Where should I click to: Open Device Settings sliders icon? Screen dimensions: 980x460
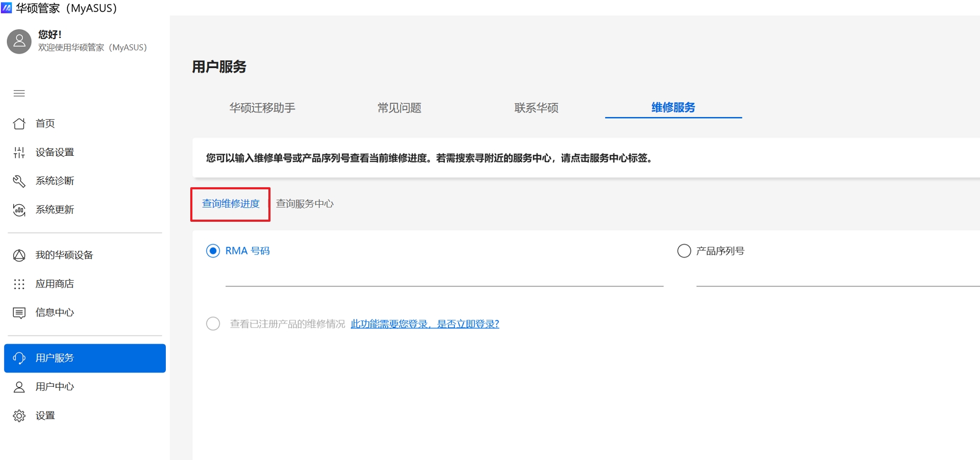[x=19, y=153]
